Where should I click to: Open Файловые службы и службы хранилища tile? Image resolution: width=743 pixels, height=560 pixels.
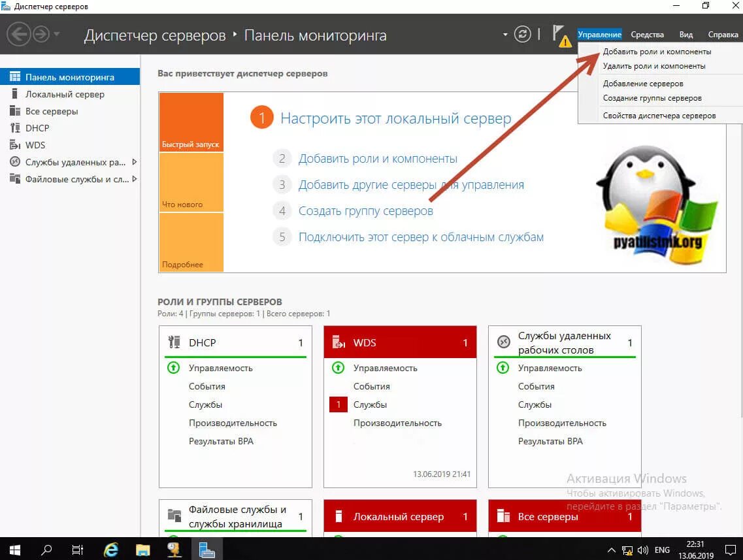(235, 516)
